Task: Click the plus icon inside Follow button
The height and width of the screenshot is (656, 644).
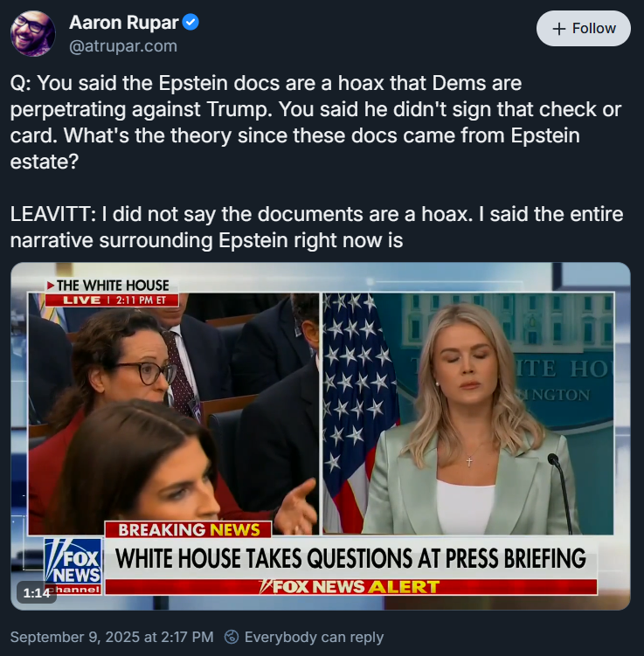Action: (558, 29)
